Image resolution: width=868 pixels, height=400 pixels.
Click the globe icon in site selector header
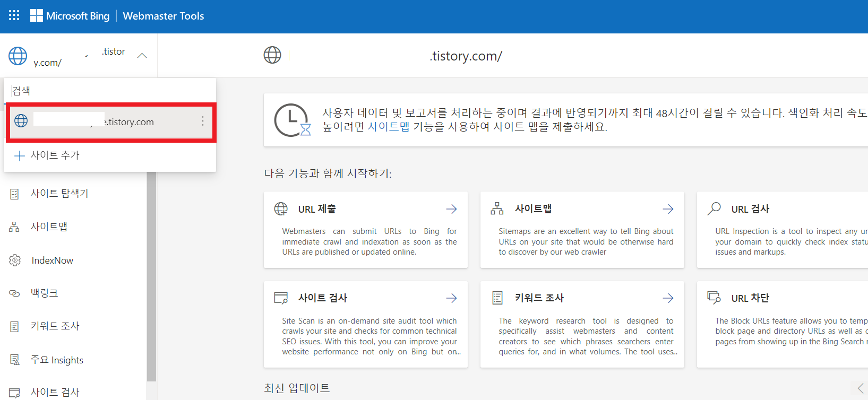[x=18, y=56]
